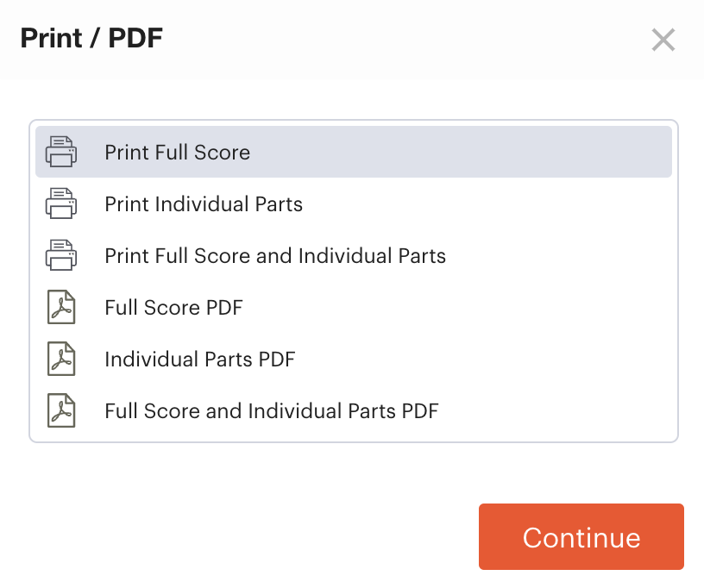Click the Print Individual Parts label text
This screenshot has width=704, height=588.
coord(204,204)
